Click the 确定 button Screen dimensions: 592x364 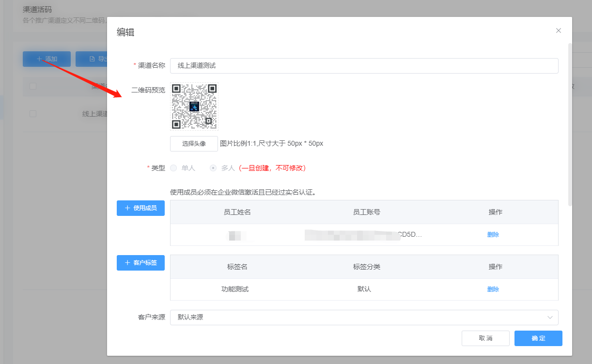tap(538, 338)
